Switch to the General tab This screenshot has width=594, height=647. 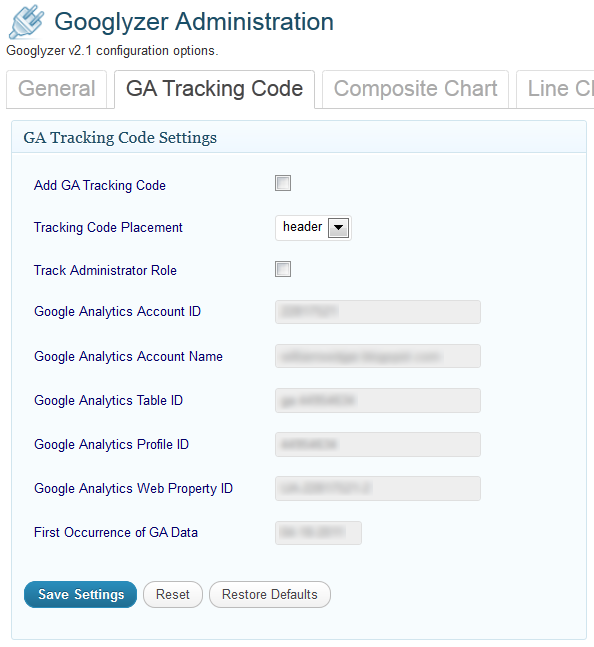coord(57,89)
